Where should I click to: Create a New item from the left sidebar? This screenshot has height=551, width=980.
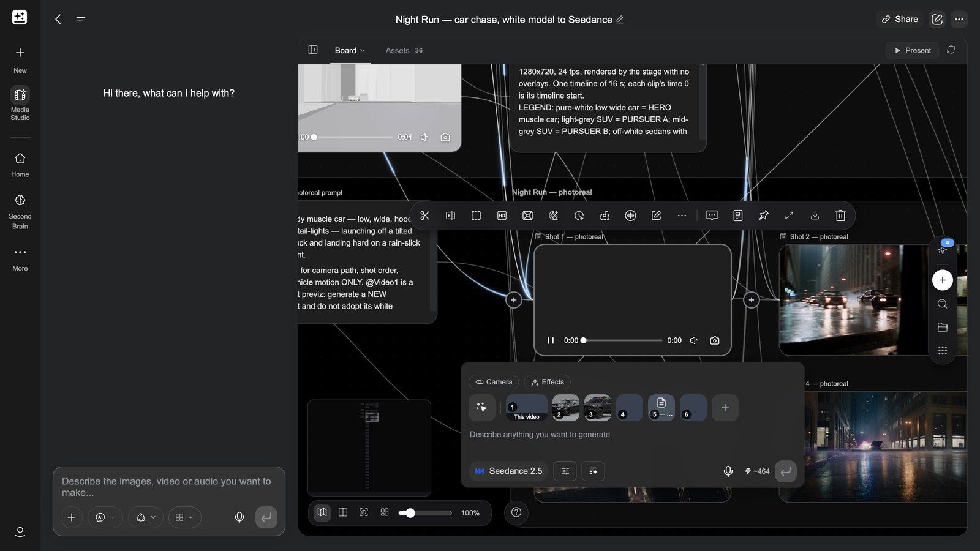click(20, 60)
